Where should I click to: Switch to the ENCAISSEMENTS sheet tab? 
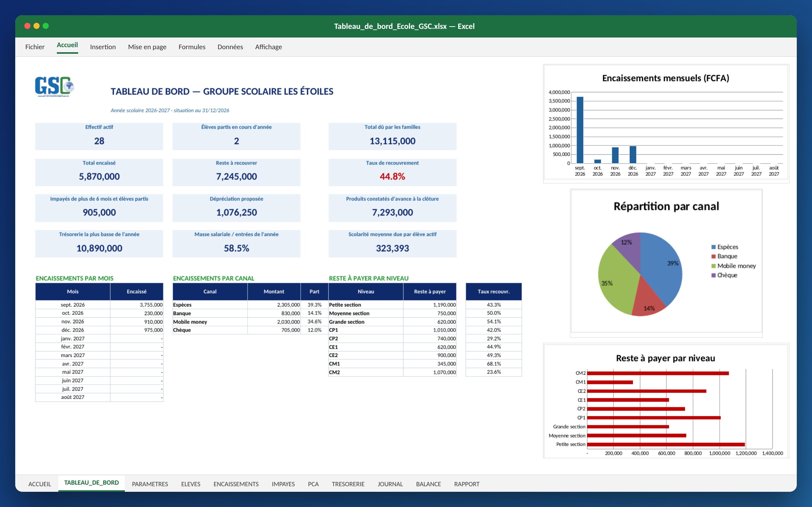[x=236, y=484]
